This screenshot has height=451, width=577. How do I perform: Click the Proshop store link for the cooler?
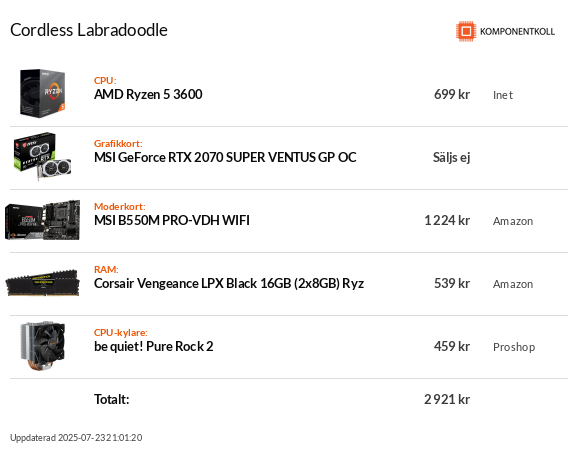(x=514, y=347)
